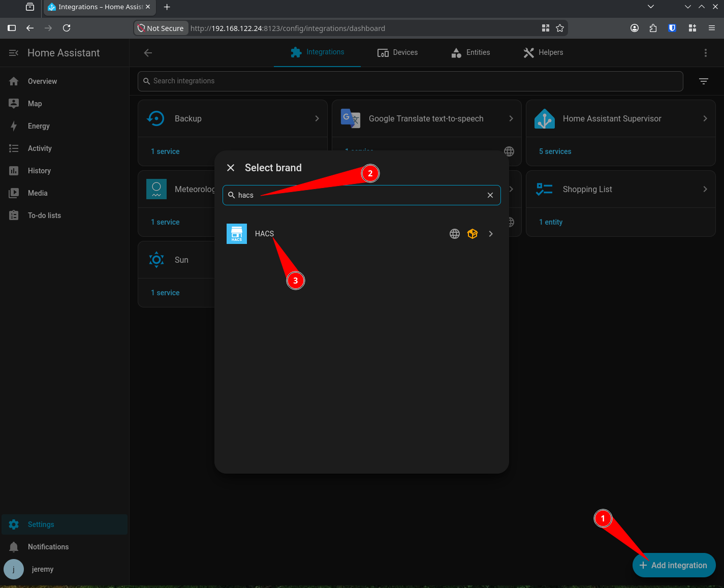Expand Google Translate card chevron
724x588 pixels.
point(511,118)
